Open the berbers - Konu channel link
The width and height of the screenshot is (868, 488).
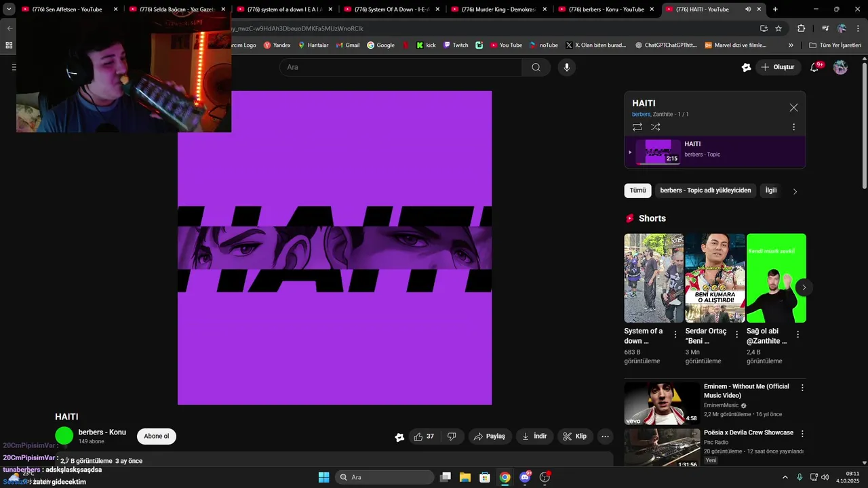click(102, 432)
